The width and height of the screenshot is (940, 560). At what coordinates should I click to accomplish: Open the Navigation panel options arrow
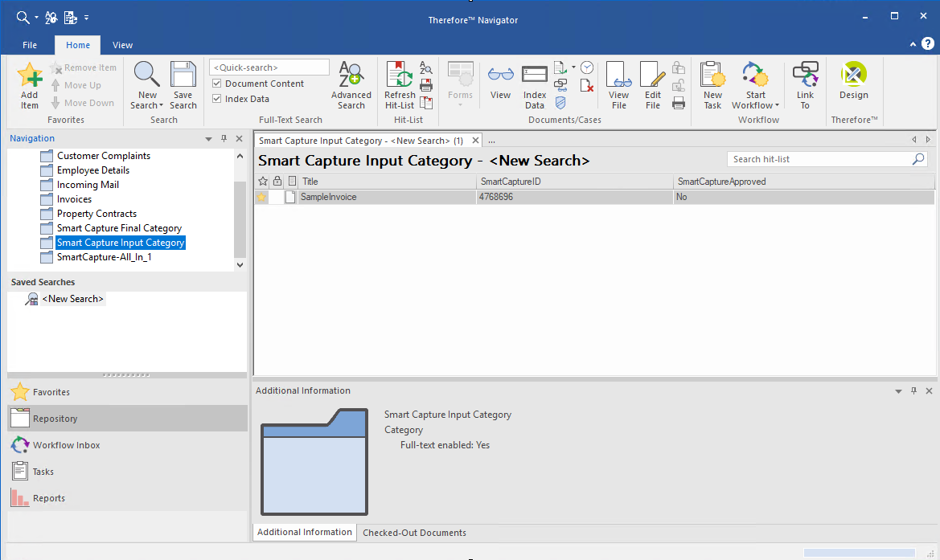(x=209, y=139)
